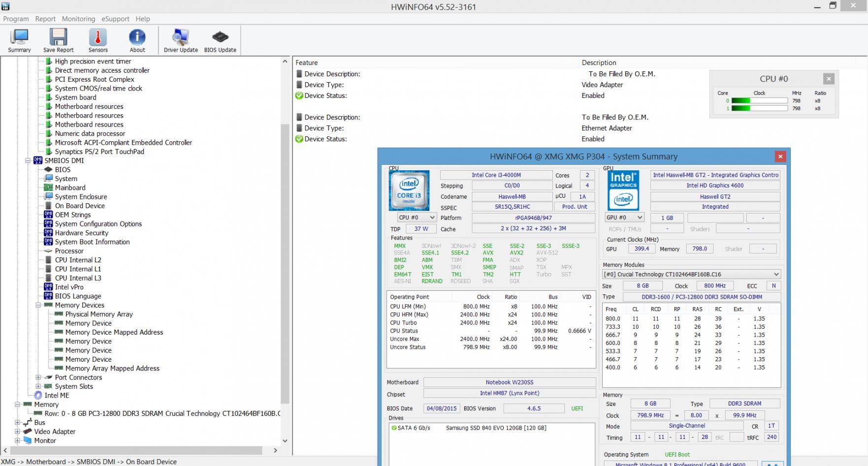This screenshot has width=868, height=466.
Task: Open the Program menu
Action: pos(16,19)
